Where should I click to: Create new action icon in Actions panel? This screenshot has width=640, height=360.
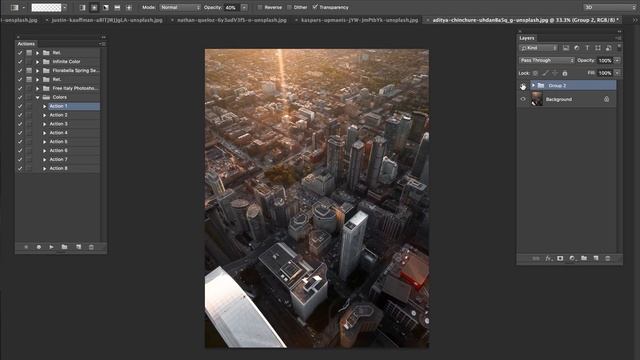point(78,247)
